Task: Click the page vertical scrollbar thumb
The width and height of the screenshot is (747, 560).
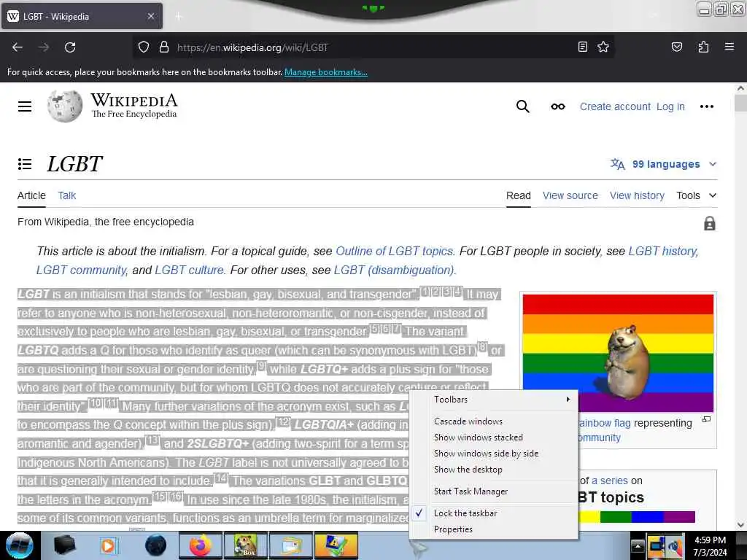Action: click(740, 103)
